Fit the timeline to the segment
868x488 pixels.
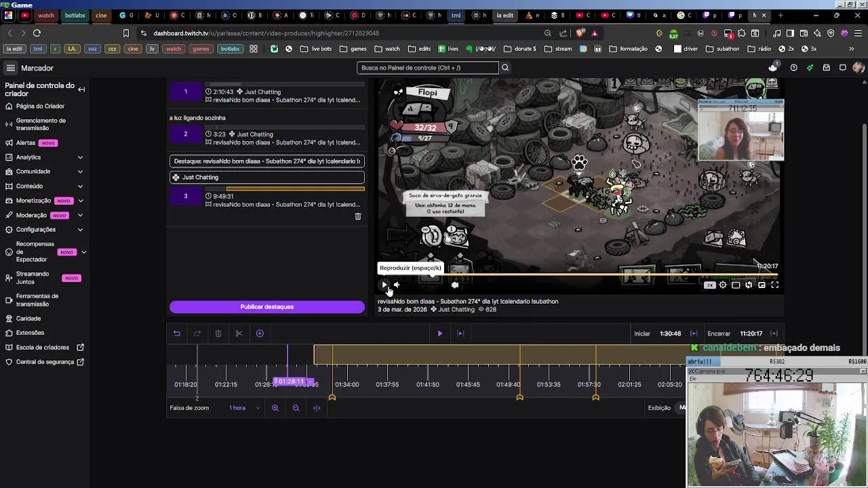(317, 408)
